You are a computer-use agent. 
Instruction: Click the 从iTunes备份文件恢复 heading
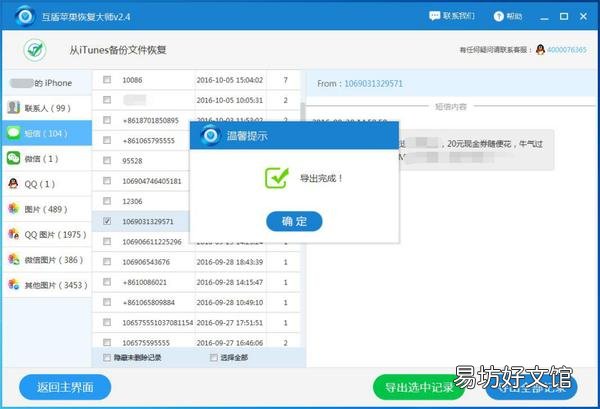117,50
